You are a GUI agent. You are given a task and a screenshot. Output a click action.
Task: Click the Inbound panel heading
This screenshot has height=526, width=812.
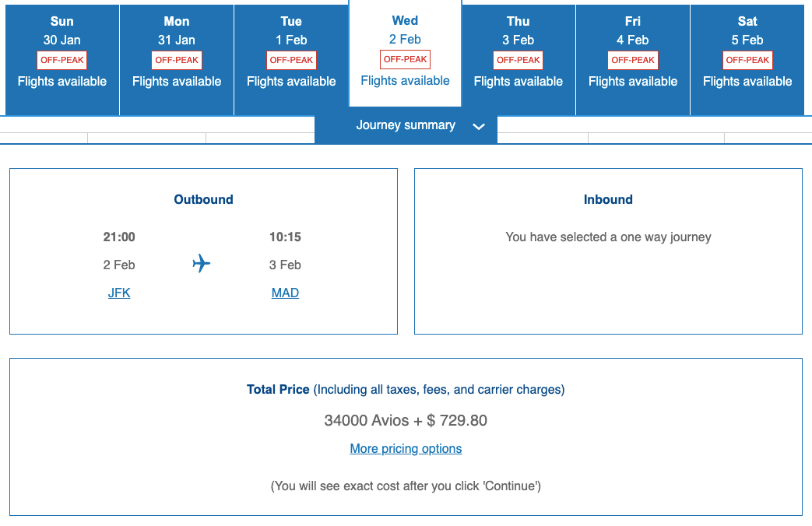tap(608, 200)
